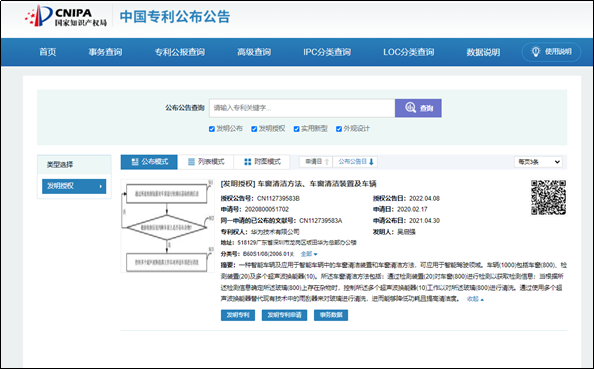Switch to 公布模式 tab

(x=149, y=162)
